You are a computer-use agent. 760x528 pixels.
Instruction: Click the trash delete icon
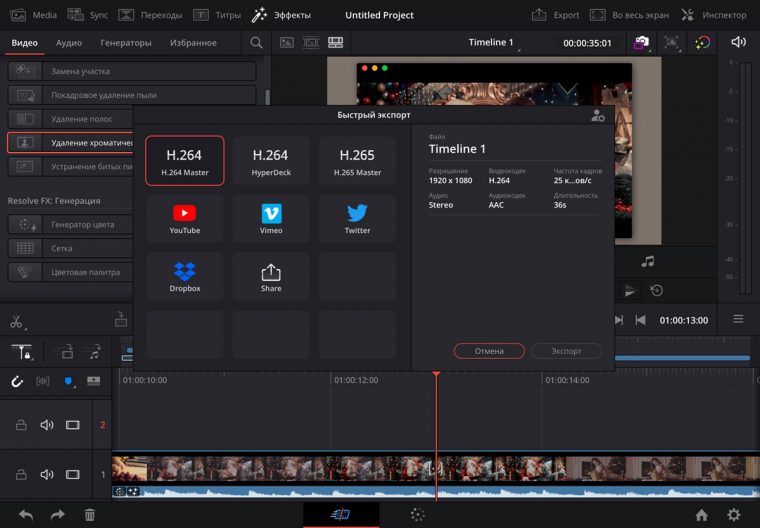(x=90, y=515)
